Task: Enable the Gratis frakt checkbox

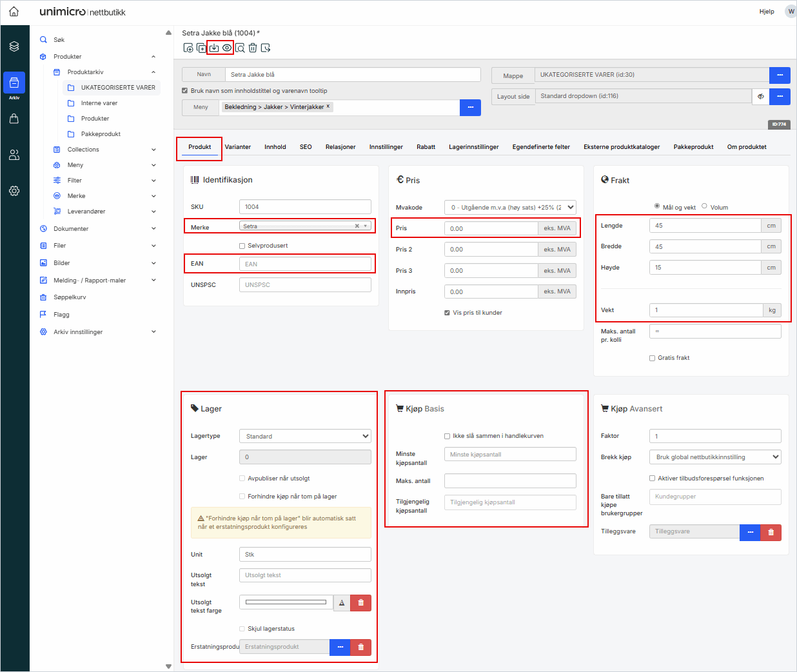Action: [x=652, y=358]
